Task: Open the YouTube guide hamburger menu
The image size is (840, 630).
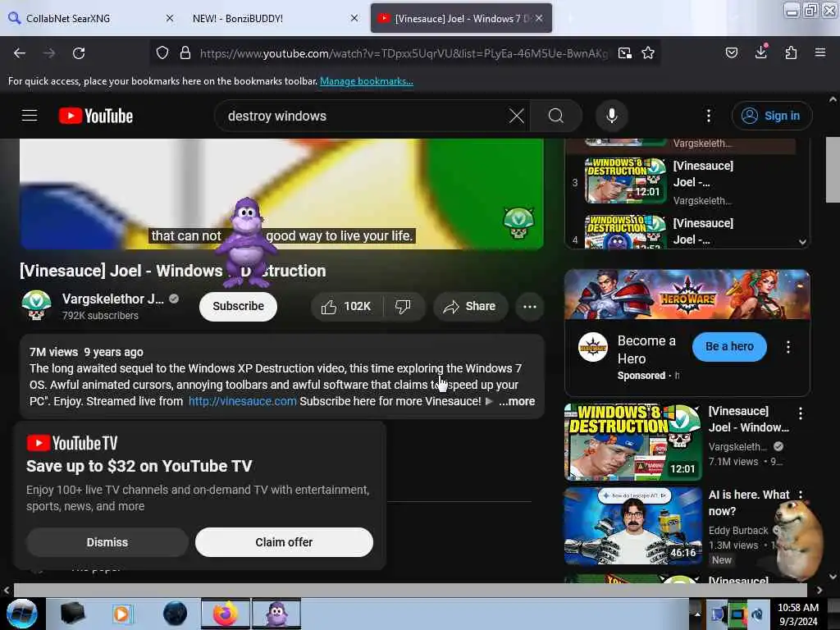Action: (x=30, y=116)
